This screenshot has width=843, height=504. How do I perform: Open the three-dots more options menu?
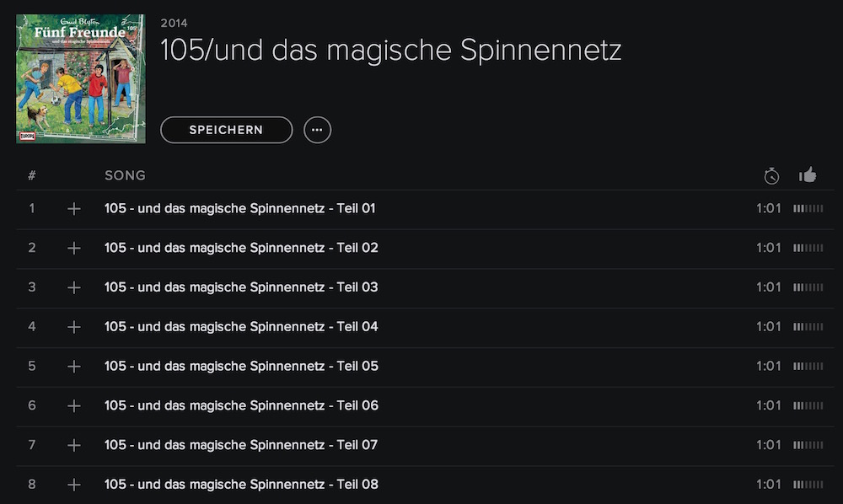317,130
